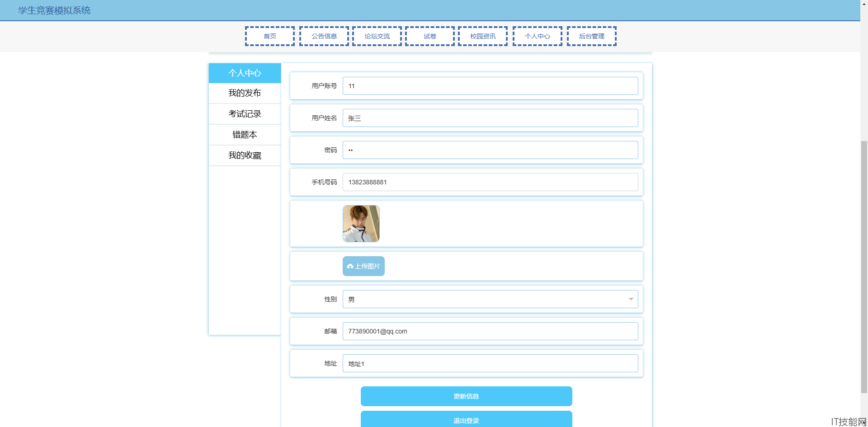Open 考试记录 in the sidebar
Image resolution: width=868 pixels, height=427 pixels.
click(245, 114)
